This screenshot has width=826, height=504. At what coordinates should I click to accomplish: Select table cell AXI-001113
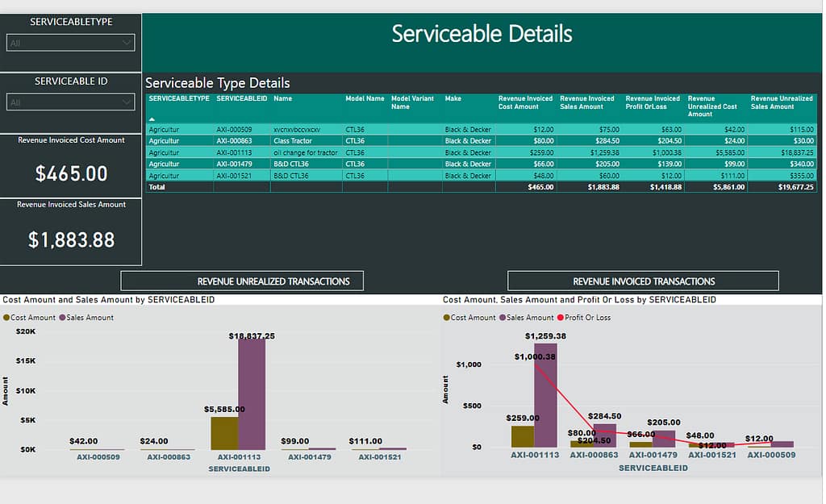(234, 152)
